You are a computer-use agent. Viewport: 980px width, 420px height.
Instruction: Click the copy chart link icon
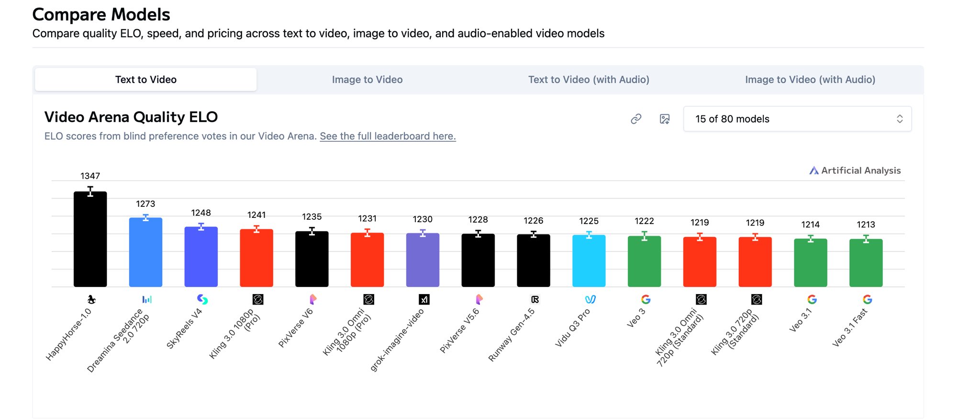[635, 119]
